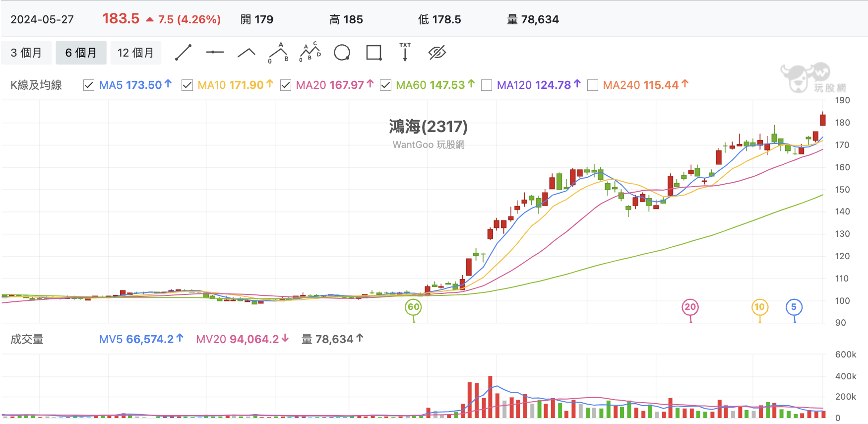
Task: Uncheck the MA10 moving average checkbox
Action: [187, 85]
